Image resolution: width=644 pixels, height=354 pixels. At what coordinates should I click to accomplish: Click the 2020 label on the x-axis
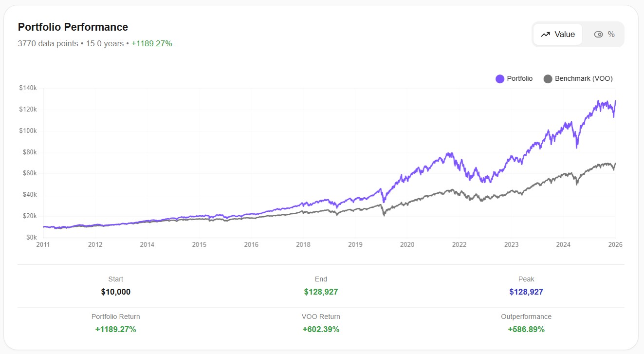(x=407, y=244)
